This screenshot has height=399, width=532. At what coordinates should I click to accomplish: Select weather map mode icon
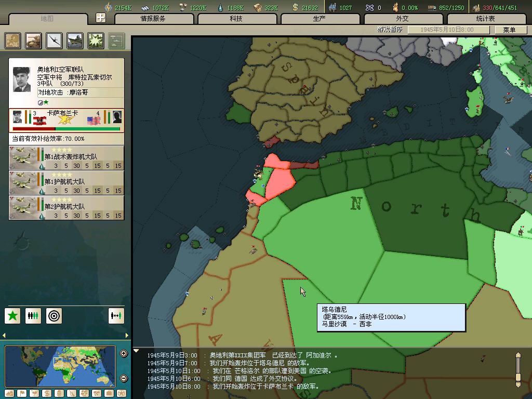coord(34,393)
